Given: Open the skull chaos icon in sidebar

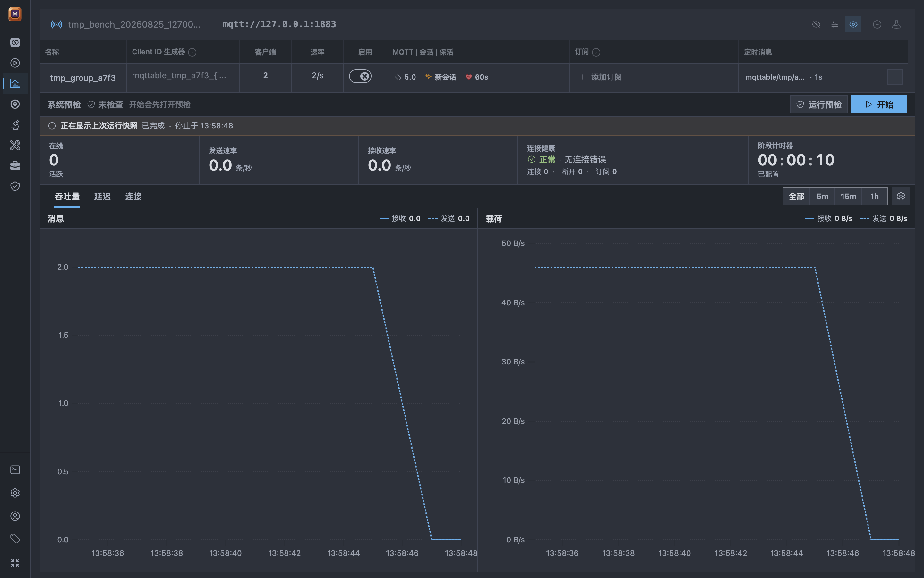Looking at the screenshot, I should click(x=15, y=104).
